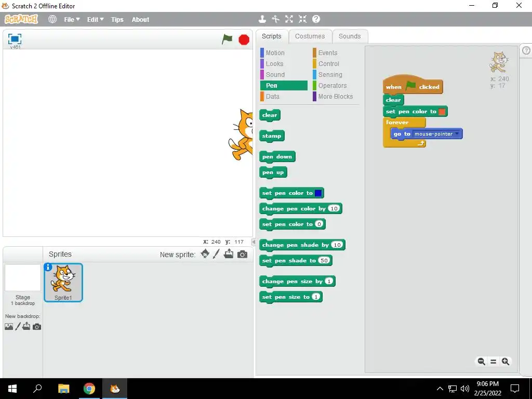Zoom in the scripts area
The height and width of the screenshot is (399, 532).
click(506, 362)
